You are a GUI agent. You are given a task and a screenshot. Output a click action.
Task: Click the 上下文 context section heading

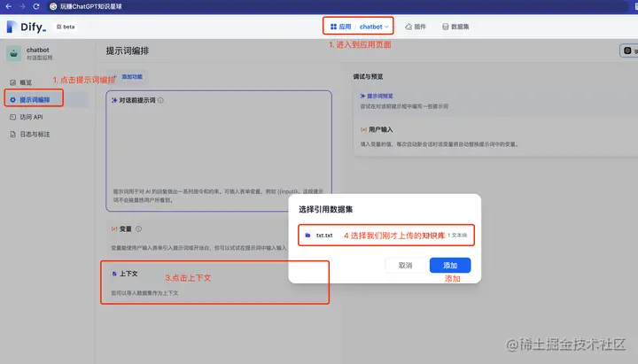click(128, 274)
